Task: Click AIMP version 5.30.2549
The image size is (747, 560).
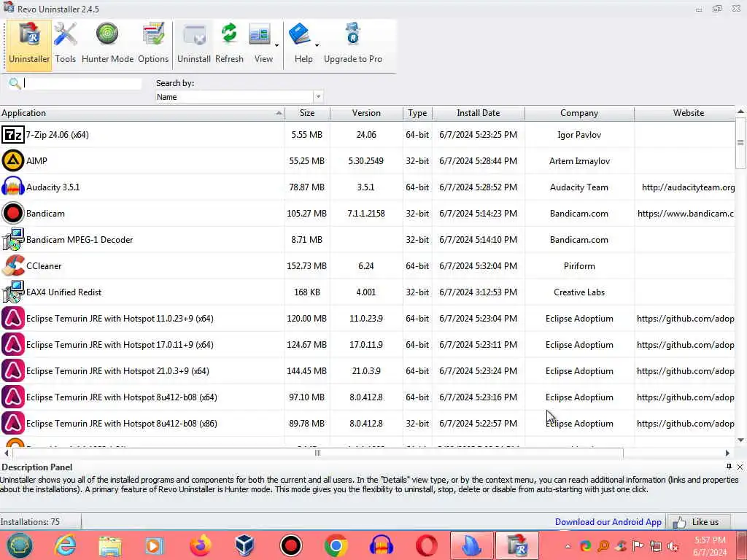Action: [366, 161]
